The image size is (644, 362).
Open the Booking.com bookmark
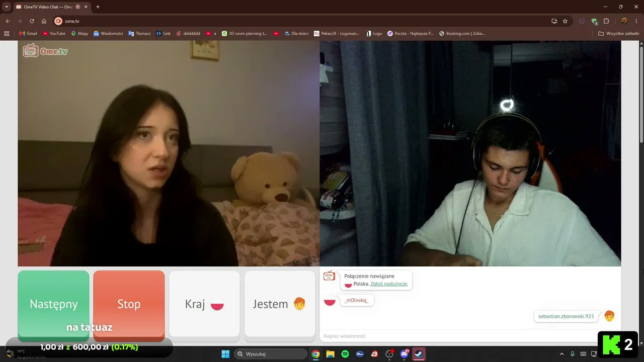click(x=462, y=34)
